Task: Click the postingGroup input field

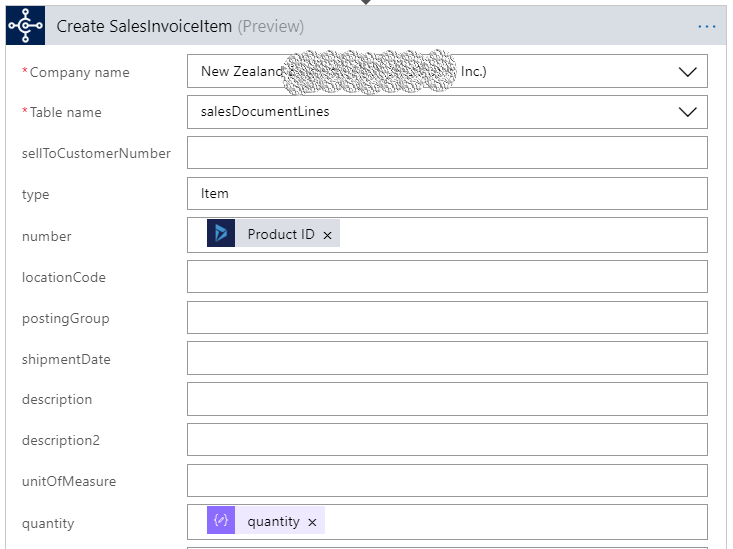Action: click(447, 318)
